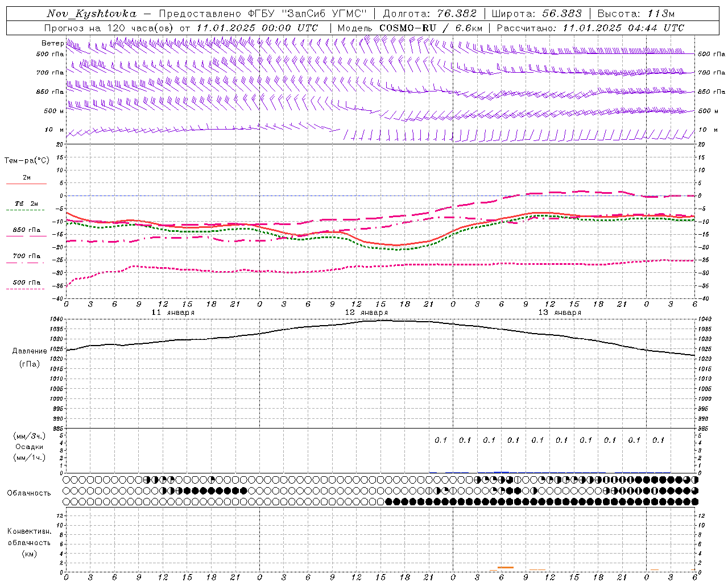Click the blue precipitation bar in the Осадки panel

coord(501,472)
